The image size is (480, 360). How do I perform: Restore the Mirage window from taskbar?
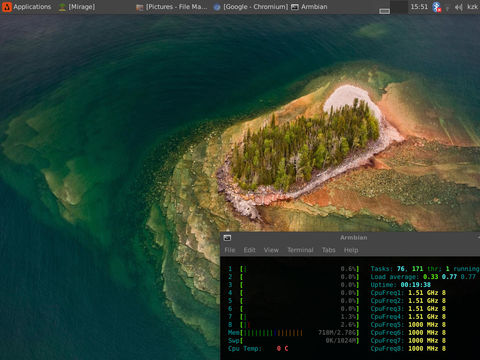click(x=77, y=7)
